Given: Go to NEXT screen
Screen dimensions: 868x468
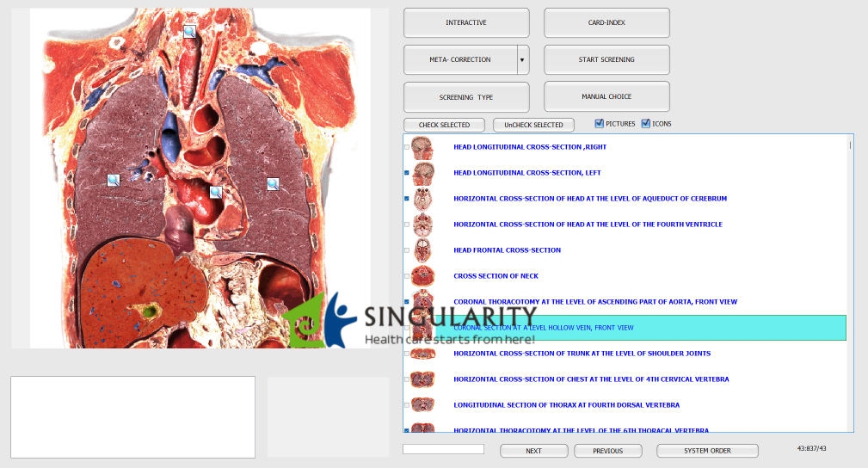Looking at the screenshot, I should click(533, 451).
